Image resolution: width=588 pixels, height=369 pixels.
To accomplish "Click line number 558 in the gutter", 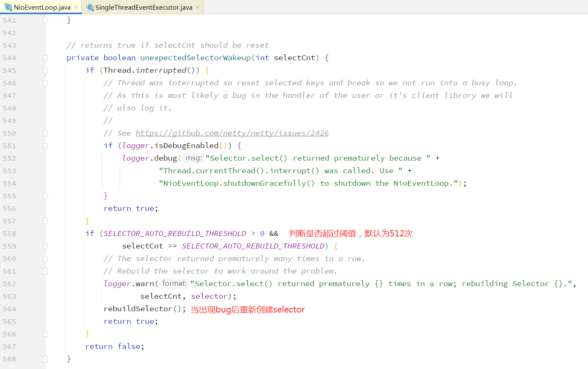I will tap(9, 233).
